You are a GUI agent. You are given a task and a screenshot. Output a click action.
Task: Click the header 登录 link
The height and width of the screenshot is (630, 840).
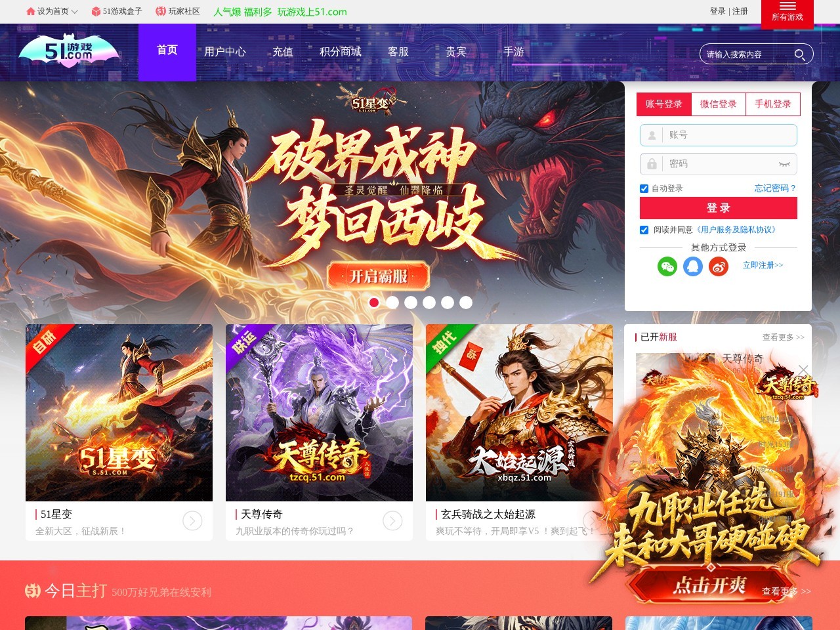717,11
